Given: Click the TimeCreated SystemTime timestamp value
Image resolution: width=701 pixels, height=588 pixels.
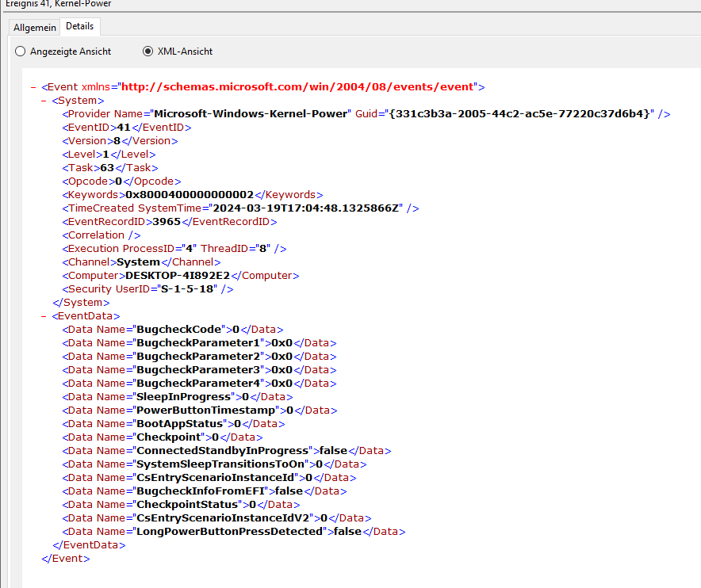Looking at the screenshot, I should tap(305, 208).
